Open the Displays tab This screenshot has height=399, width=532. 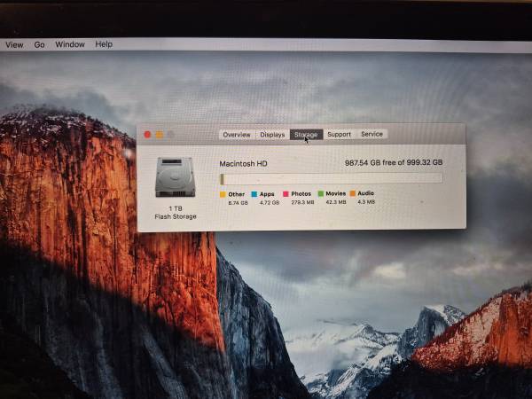(x=272, y=135)
